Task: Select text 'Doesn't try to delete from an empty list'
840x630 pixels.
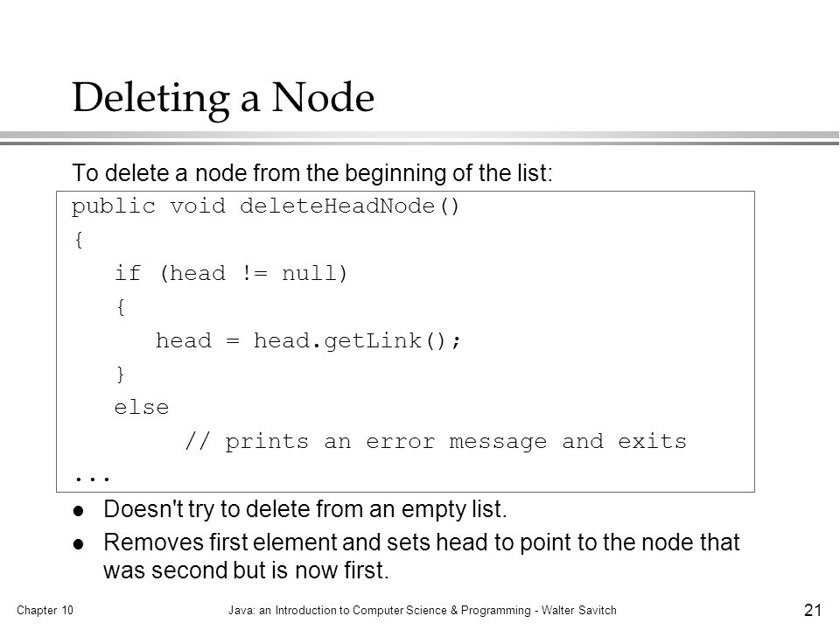Action: 304,509
